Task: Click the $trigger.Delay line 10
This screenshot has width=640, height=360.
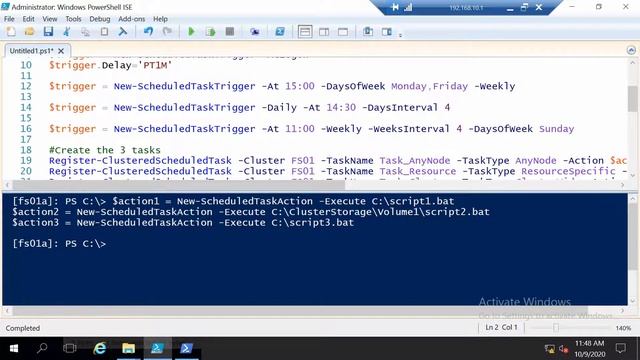Action: tap(110, 65)
